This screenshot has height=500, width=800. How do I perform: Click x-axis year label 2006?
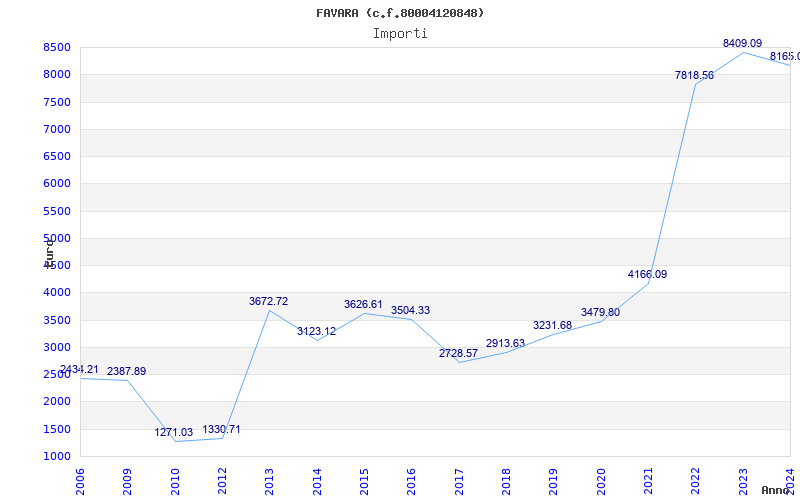[80, 482]
